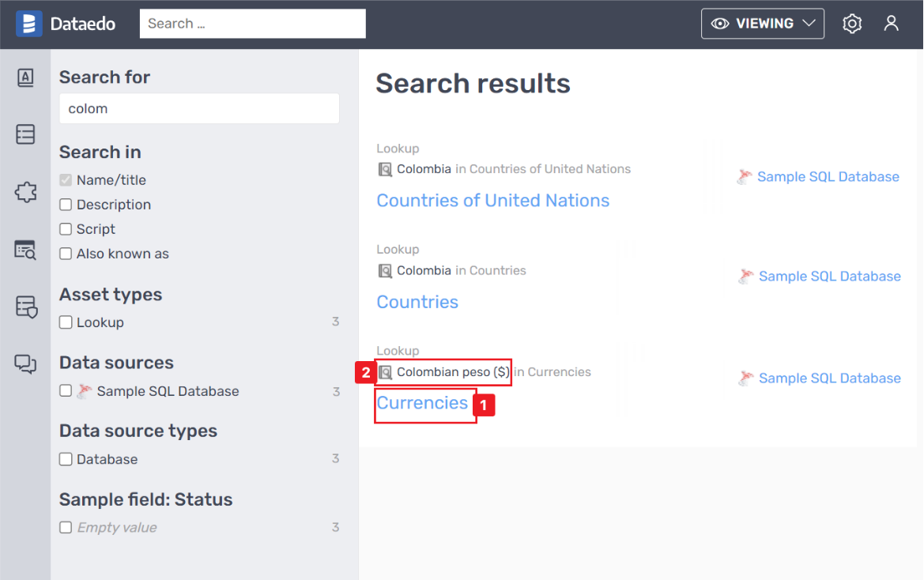Open the data quality shield sidebar icon

[x=25, y=307]
